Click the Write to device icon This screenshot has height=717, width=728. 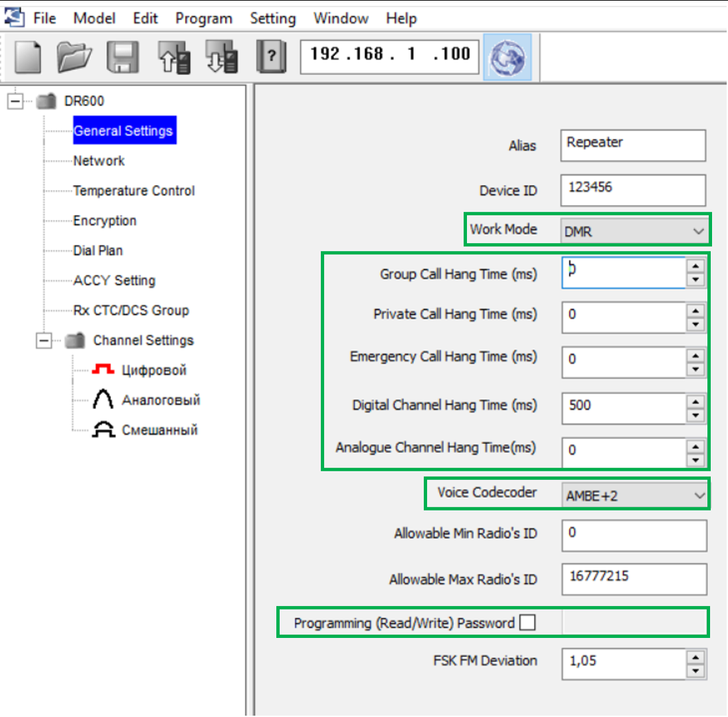click(x=221, y=56)
